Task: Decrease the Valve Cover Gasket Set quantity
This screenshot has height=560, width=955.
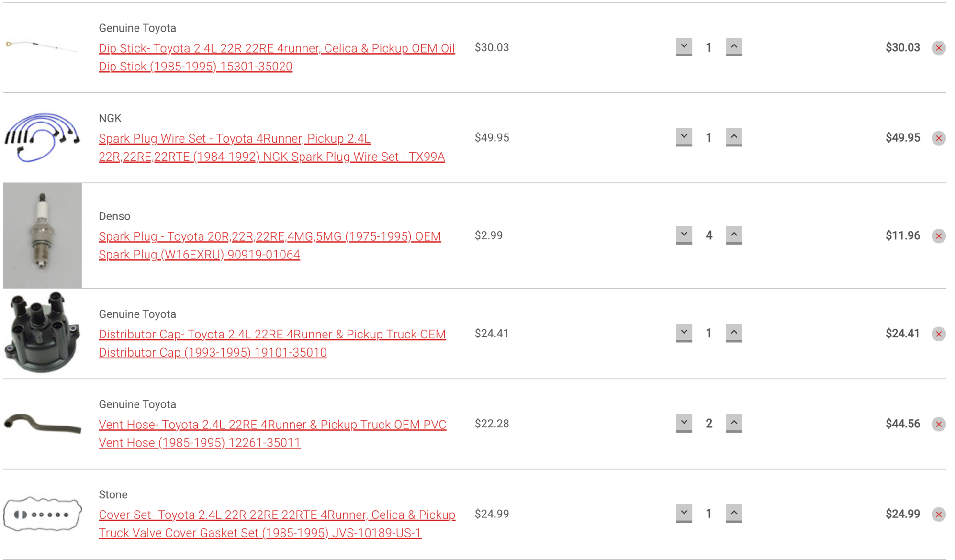Action: [684, 514]
